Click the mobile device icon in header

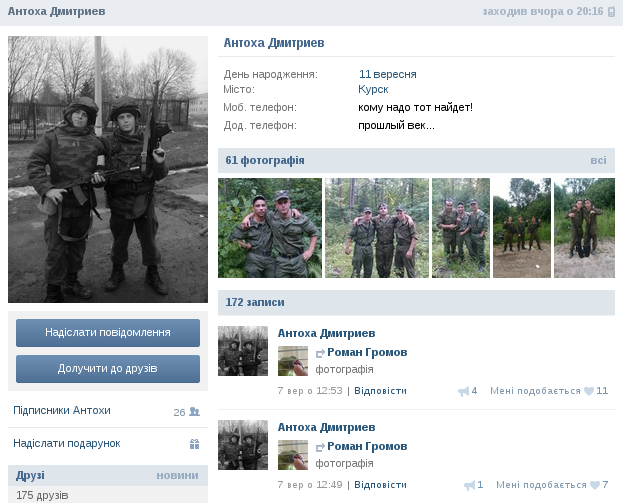(x=611, y=12)
